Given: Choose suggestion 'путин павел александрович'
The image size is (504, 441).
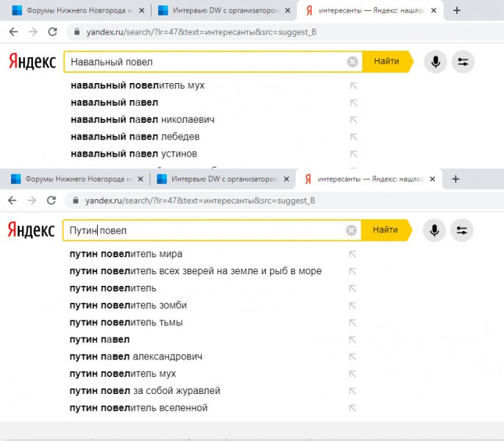Looking at the screenshot, I should 136,356.
